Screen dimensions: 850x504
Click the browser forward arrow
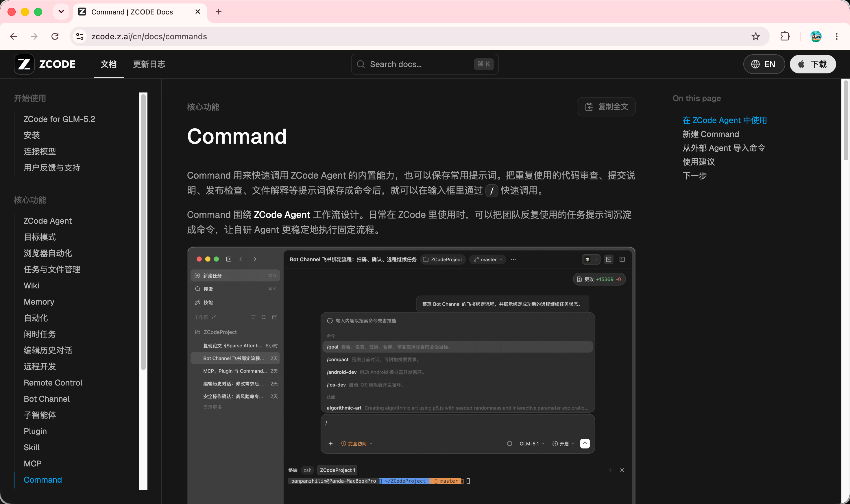click(x=34, y=36)
